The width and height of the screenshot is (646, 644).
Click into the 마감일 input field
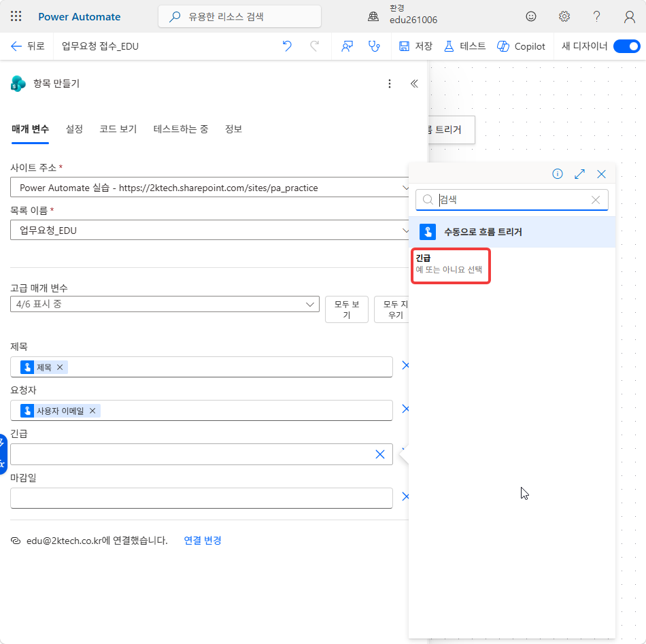(201, 498)
